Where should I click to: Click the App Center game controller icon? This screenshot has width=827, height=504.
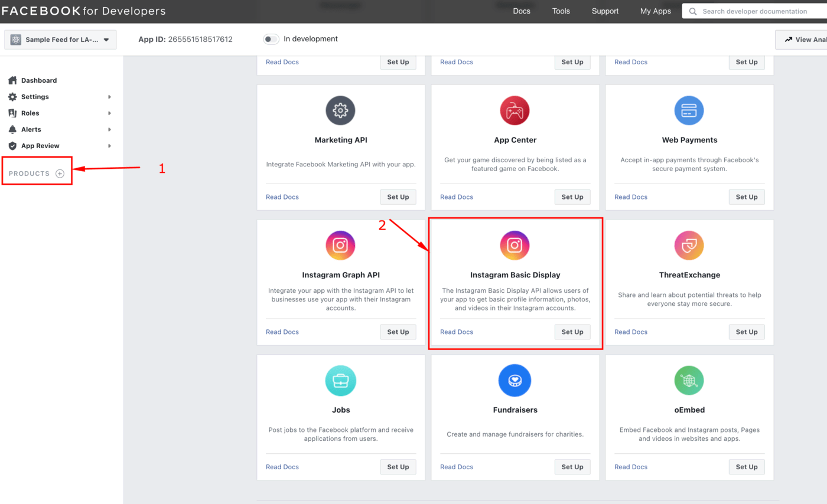[x=515, y=110]
